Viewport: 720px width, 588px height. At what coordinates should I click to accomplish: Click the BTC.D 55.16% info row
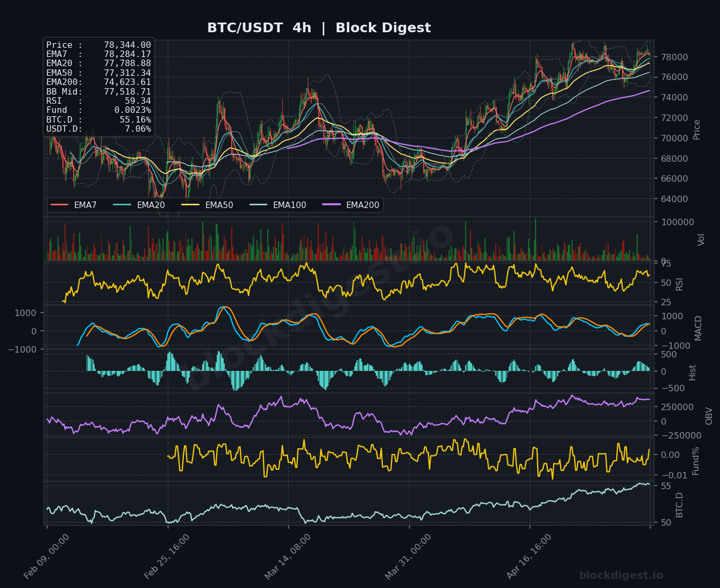pos(98,119)
